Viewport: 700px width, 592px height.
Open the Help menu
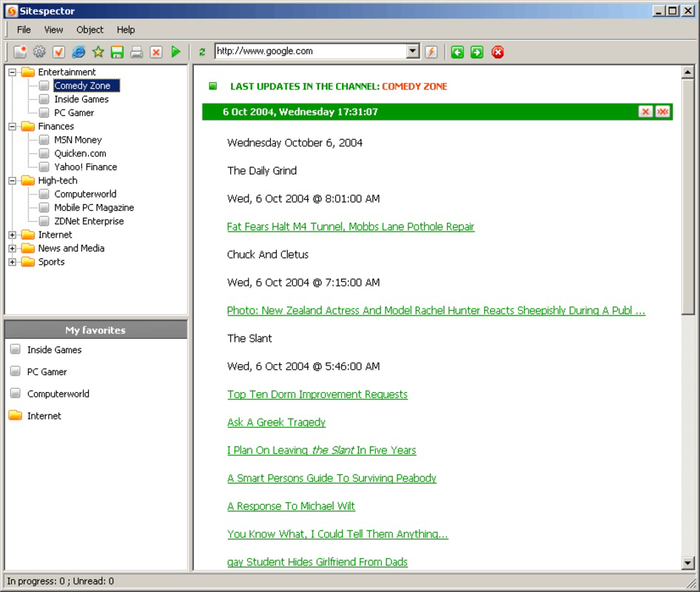(x=126, y=30)
